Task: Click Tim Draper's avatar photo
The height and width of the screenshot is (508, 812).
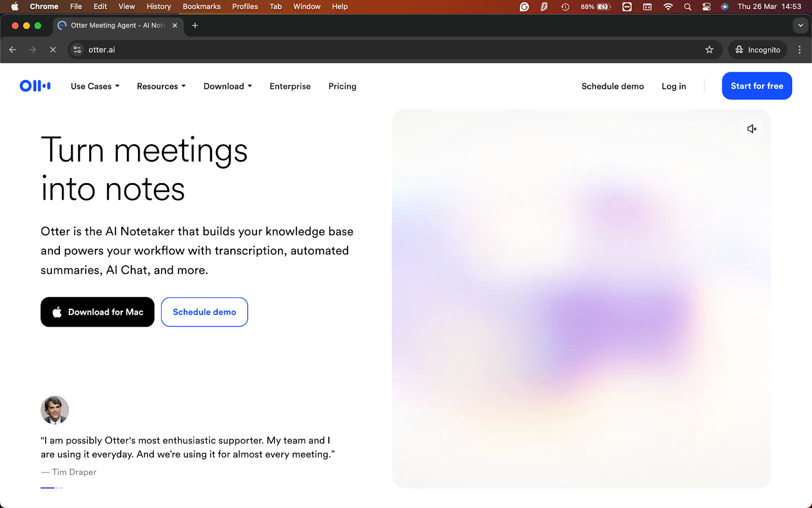Action: (x=55, y=410)
